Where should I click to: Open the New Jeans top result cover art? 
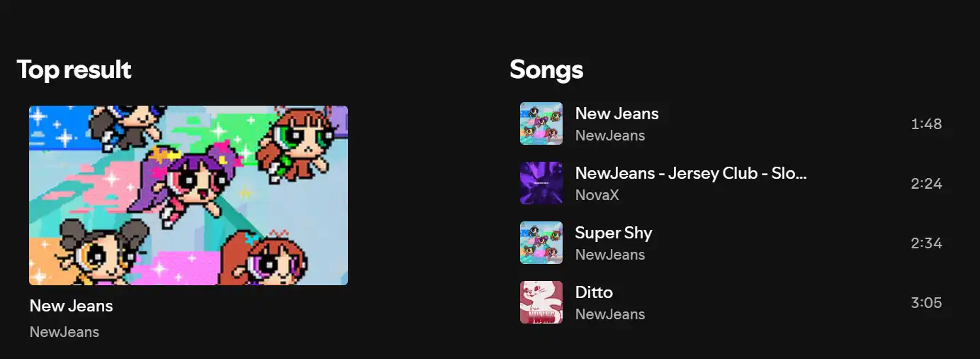pos(188,195)
